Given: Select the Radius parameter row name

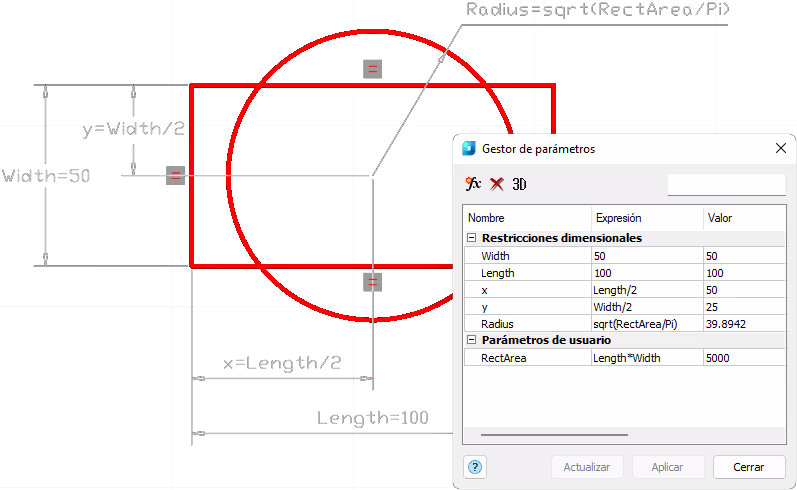Looking at the screenshot, I should coord(497,324).
